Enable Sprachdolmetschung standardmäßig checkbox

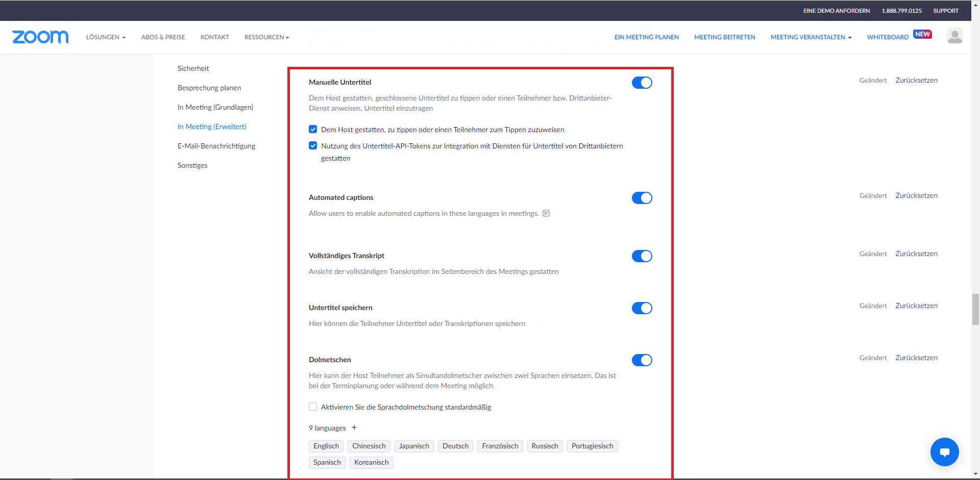(313, 407)
